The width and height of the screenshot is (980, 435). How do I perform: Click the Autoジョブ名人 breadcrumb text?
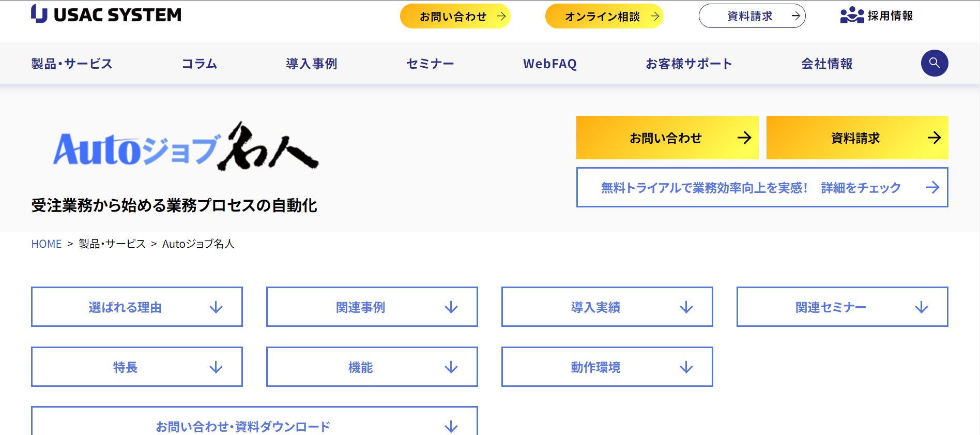(198, 244)
